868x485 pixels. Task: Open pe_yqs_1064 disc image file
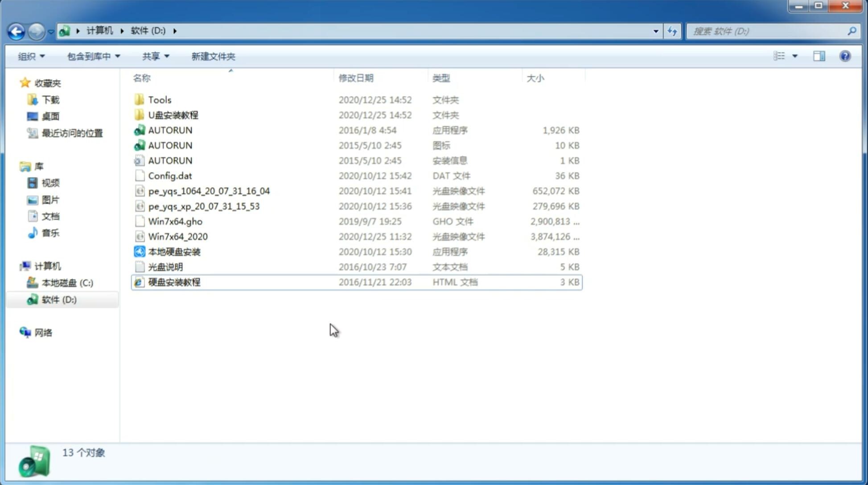coord(209,190)
